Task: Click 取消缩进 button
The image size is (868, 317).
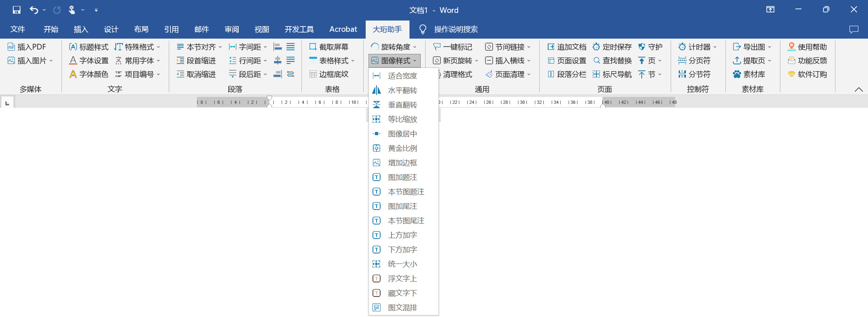Action: pos(196,74)
